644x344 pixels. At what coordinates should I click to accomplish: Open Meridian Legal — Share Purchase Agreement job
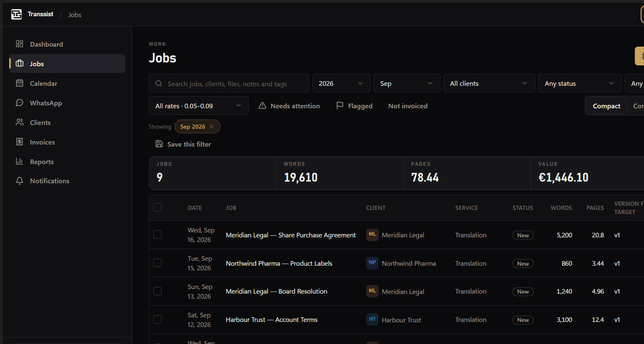pos(291,235)
